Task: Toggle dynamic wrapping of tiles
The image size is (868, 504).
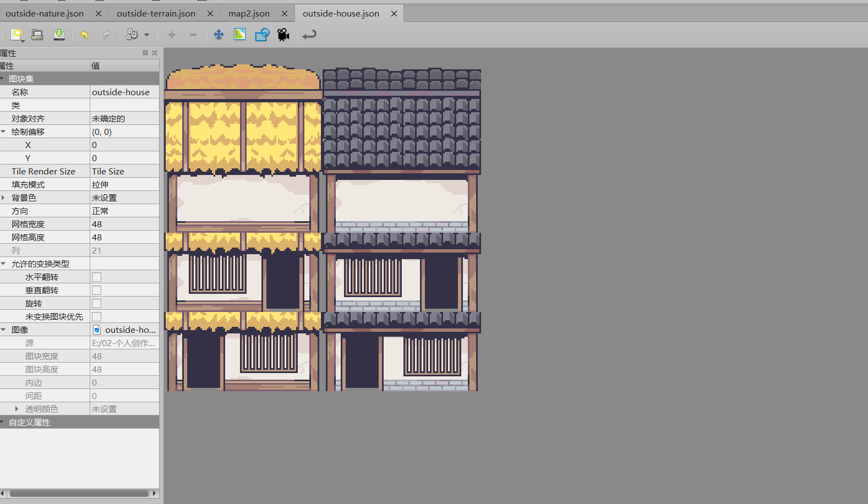Action: point(309,35)
